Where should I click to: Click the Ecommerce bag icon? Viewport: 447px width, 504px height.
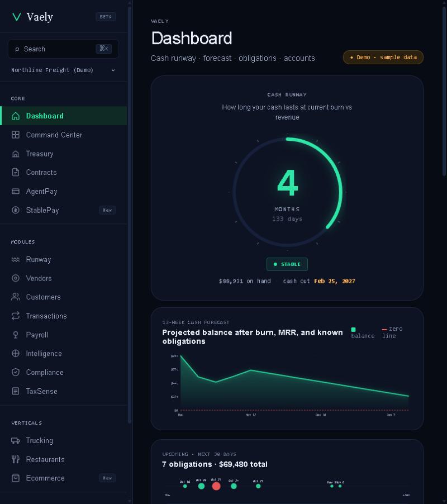(16, 478)
